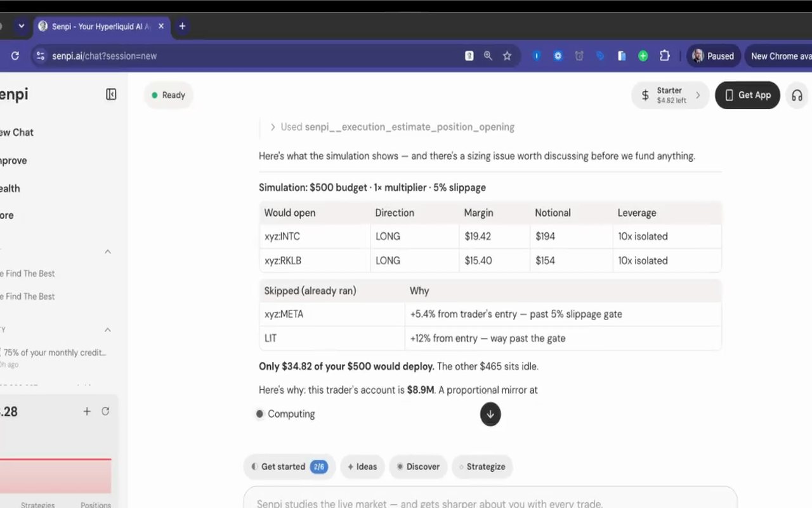Click the plus icon beside the balance
The width and height of the screenshot is (812, 508).
point(87,411)
